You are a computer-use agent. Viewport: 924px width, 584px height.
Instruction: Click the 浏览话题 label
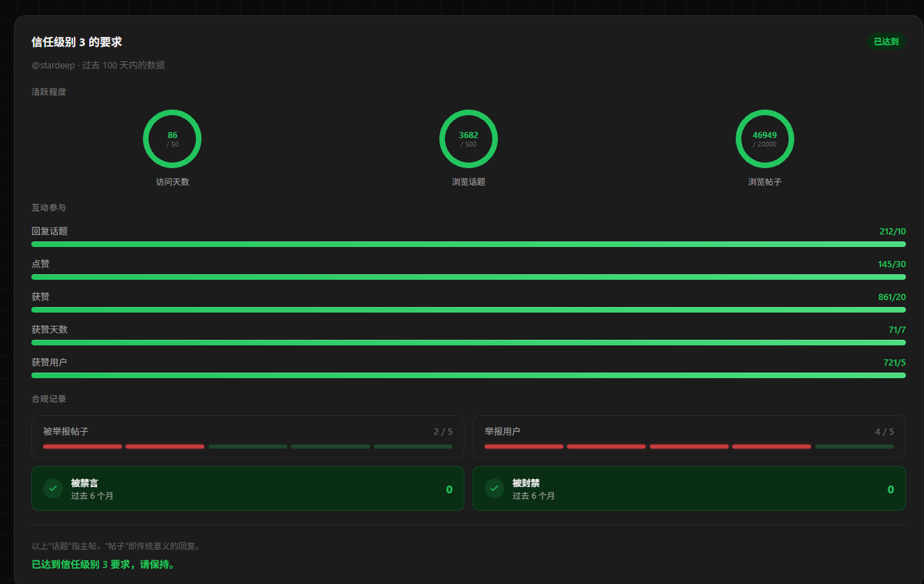(469, 182)
